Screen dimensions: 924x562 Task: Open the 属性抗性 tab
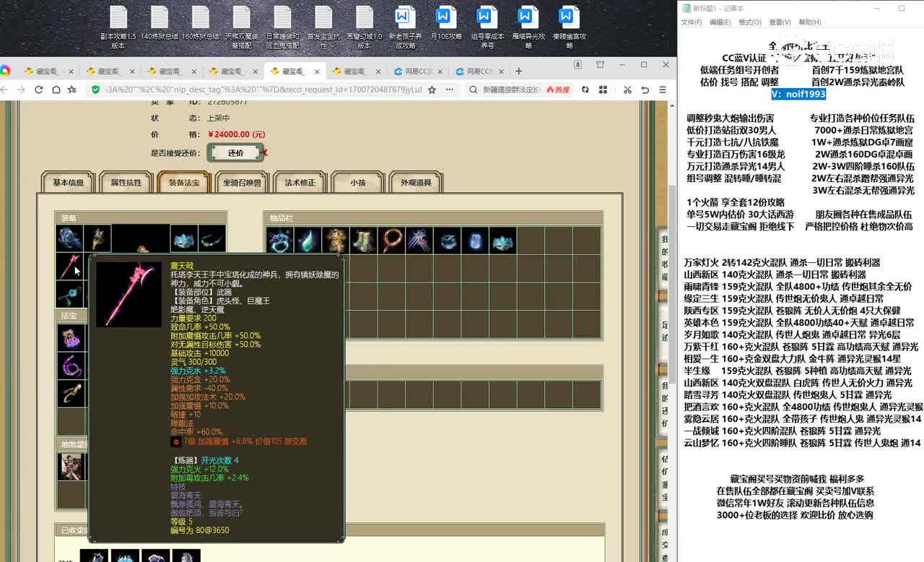[126, 183]
